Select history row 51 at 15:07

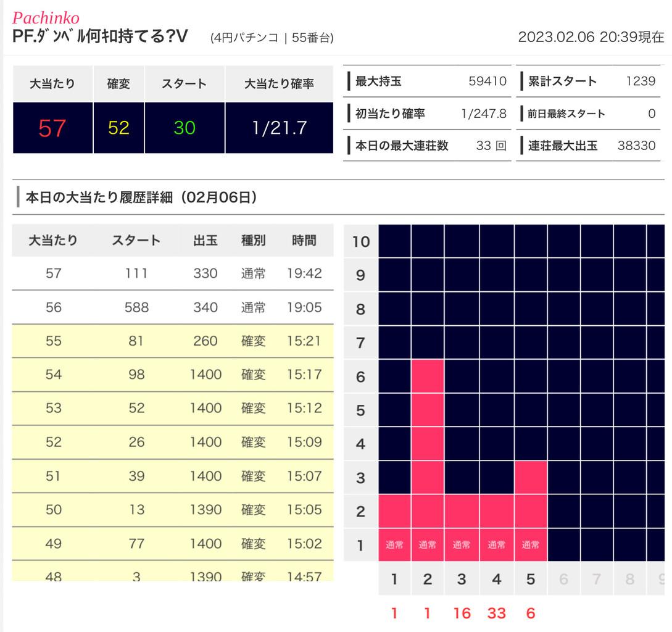click(x=173, y=476)
